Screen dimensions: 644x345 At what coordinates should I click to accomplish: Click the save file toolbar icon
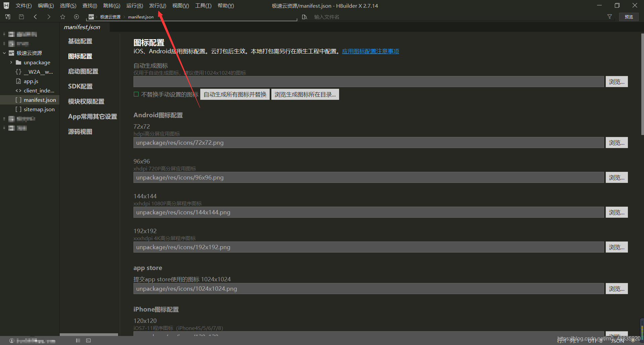21,17
